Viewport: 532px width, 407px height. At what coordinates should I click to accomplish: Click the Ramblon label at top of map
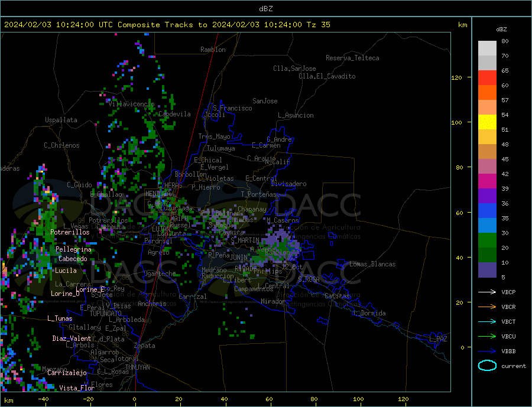pos(213,50)
